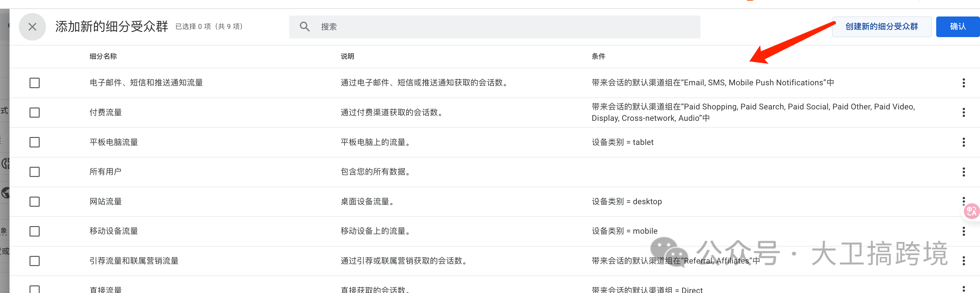Open options menu for 所有用户 segment

[x=963, y=171]
